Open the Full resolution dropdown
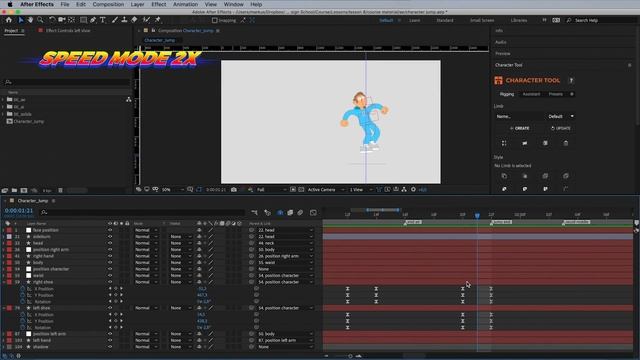The image size is (640, 360). click(x=271, y=189)
